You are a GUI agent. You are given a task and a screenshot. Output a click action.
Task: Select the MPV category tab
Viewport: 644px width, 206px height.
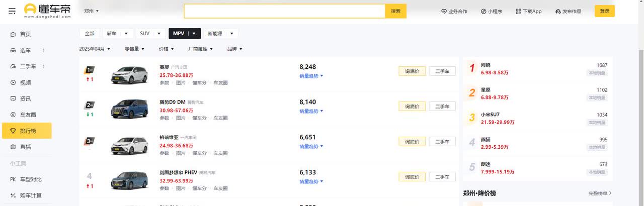(179, 34)
